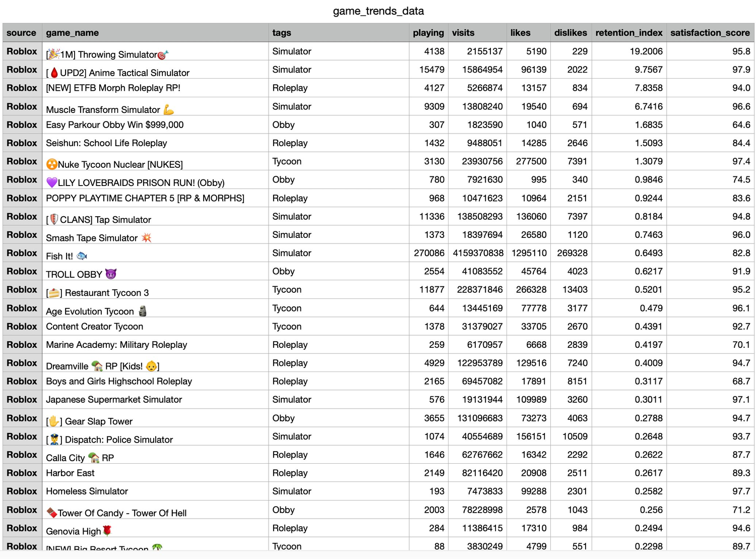
Task: Select Roblox source in Throwing Simulator row
Action: [x=22, y=51]
